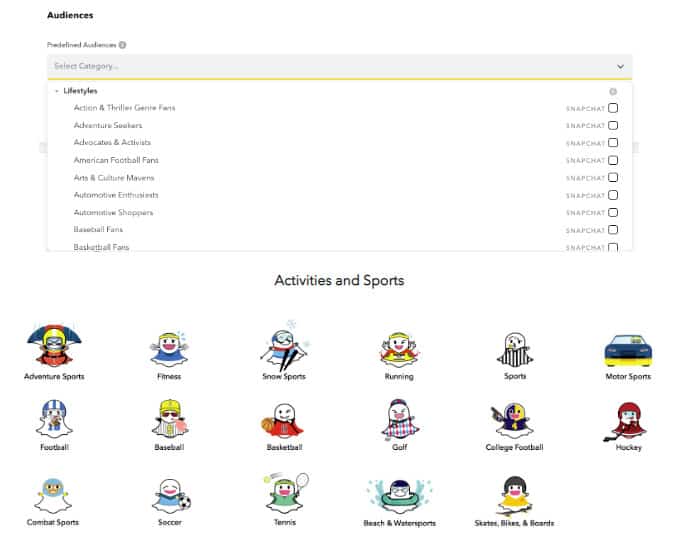Tick the Advocates & Activists checkbox
The image size is (681, 551).
[613, 142]
